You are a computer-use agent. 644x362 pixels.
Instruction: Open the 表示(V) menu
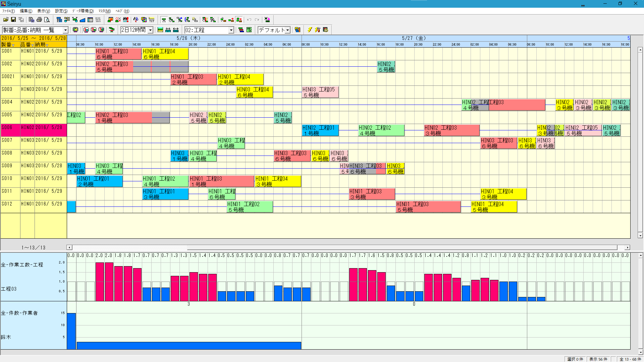pos(43,11)
